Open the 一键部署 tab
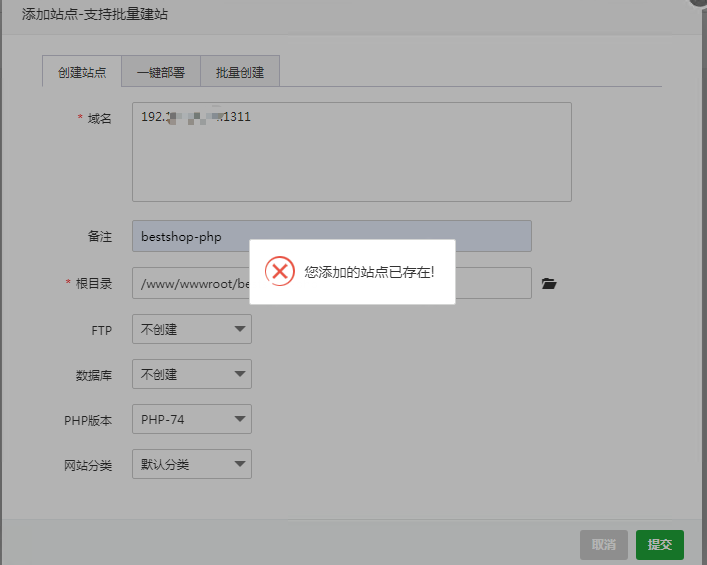Image resolution: width=707 pixels, height=565 pixels. [161, 72]
